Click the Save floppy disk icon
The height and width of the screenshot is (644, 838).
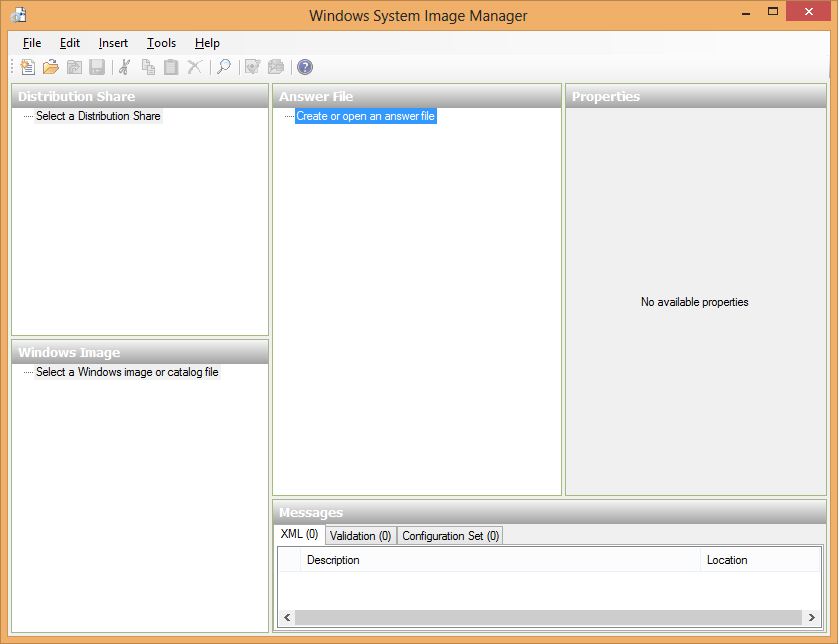(97, 67)
